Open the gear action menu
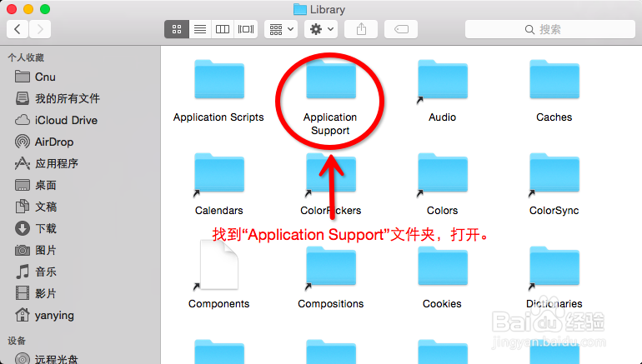Screen dimensions: 642x364 pyautogui.click(x=321, y=29)
